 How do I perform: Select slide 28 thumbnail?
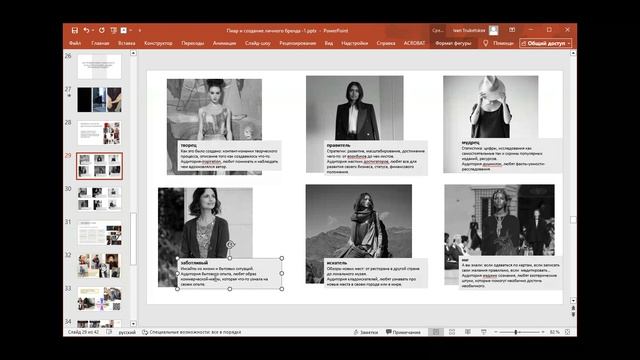(99, 133)
